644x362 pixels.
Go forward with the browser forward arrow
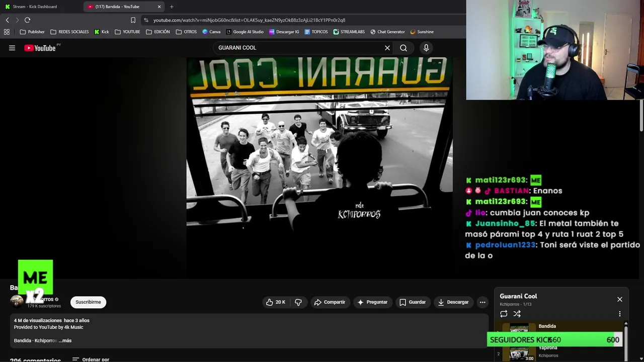pos(17,20)
